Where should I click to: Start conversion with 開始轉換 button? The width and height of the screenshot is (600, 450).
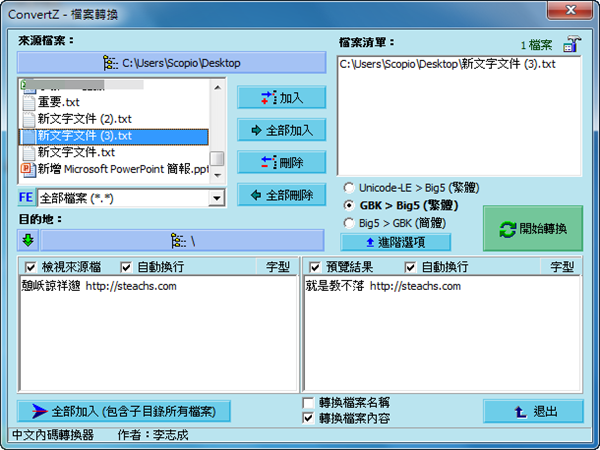coord(533,228)
